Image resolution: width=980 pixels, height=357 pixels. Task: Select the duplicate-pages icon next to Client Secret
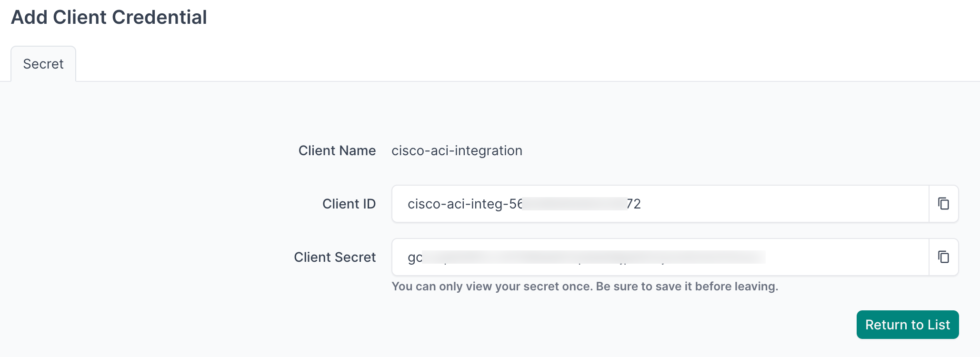(943, 257)
